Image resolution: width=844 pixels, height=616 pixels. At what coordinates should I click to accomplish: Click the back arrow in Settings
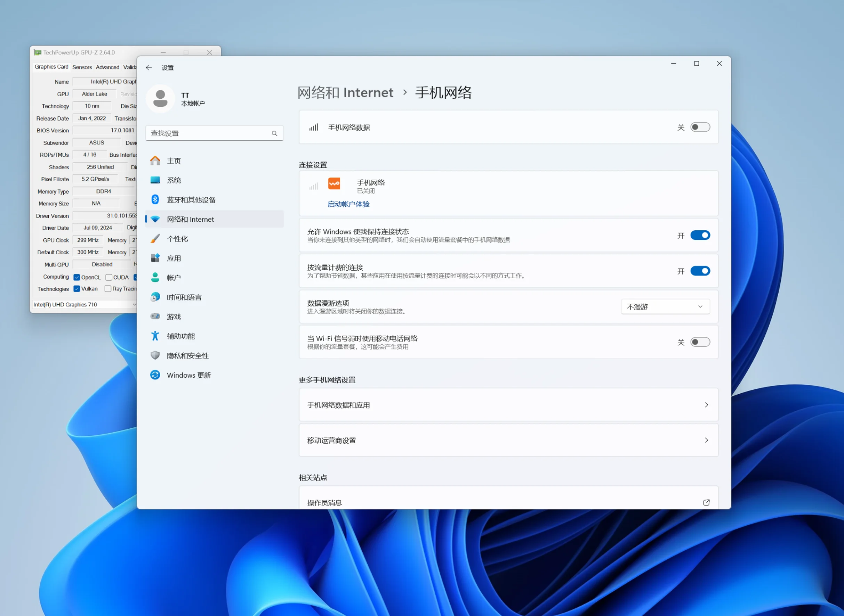point(149,67)
